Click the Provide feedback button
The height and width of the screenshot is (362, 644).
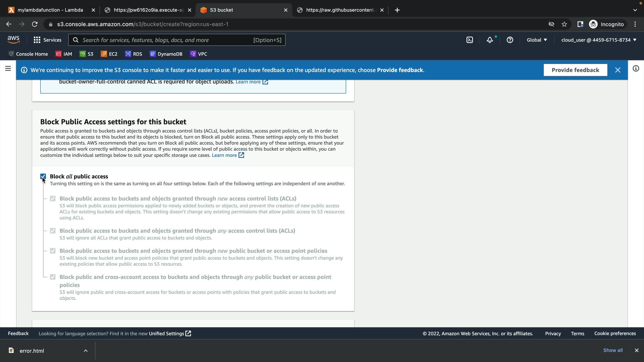575,70
